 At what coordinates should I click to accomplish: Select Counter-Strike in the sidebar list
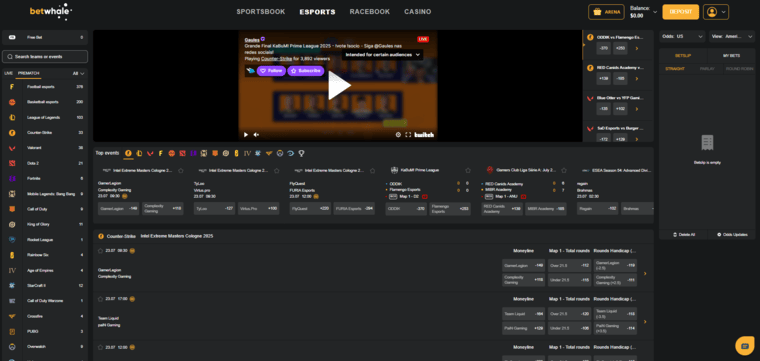[x=45, y=133]
